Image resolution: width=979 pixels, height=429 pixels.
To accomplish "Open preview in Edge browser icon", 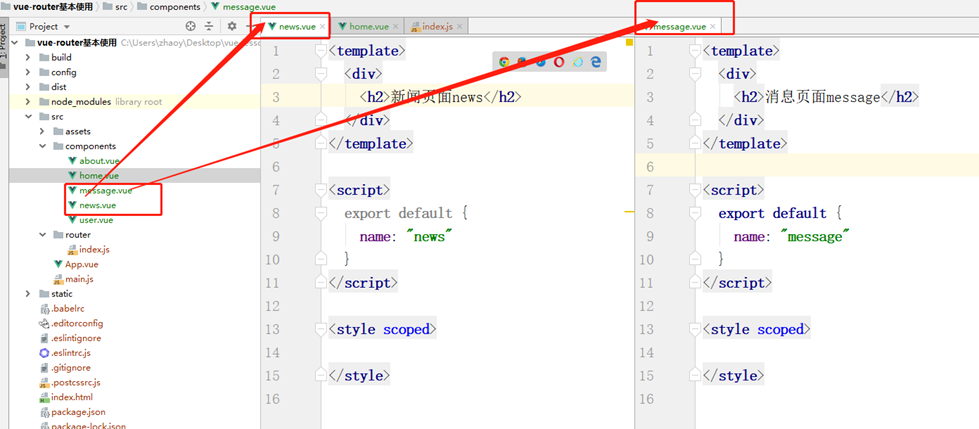I will point(596,61).
